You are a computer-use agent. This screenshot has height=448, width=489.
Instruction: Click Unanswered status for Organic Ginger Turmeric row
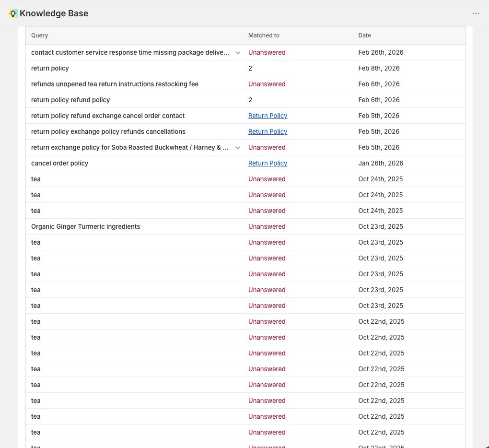tap(267, 226)
